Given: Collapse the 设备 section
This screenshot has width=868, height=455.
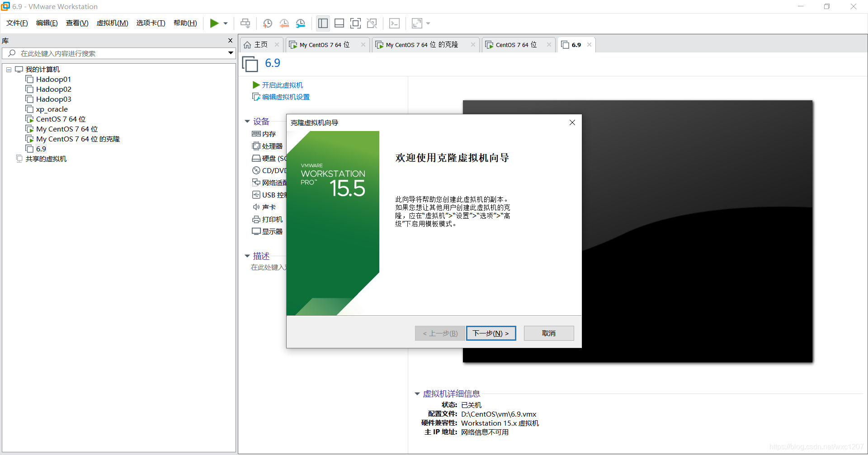Looking at the screenshot, I should click(247, 121).
